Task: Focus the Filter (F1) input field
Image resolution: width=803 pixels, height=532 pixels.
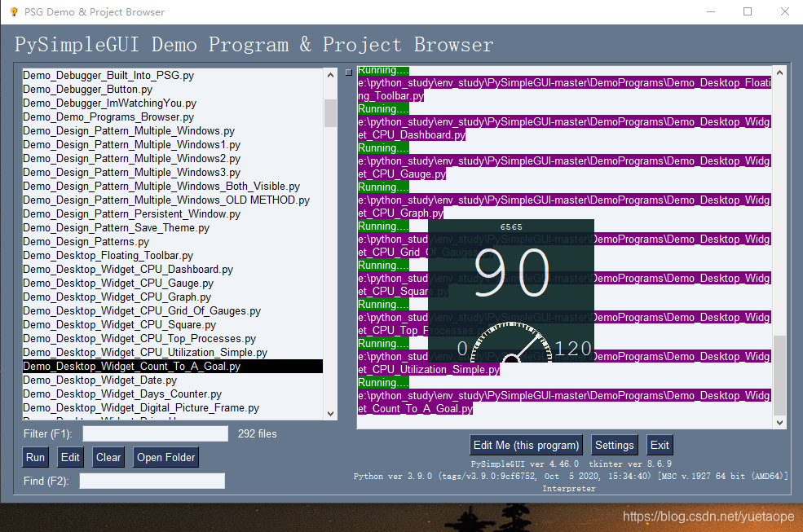Action: (155, 433)
